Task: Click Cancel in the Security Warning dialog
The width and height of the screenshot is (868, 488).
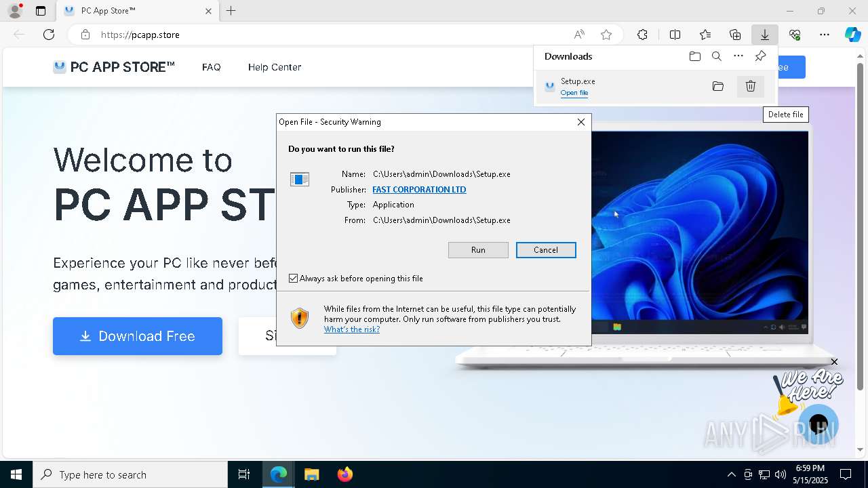Action: click(x=546, y=250)
